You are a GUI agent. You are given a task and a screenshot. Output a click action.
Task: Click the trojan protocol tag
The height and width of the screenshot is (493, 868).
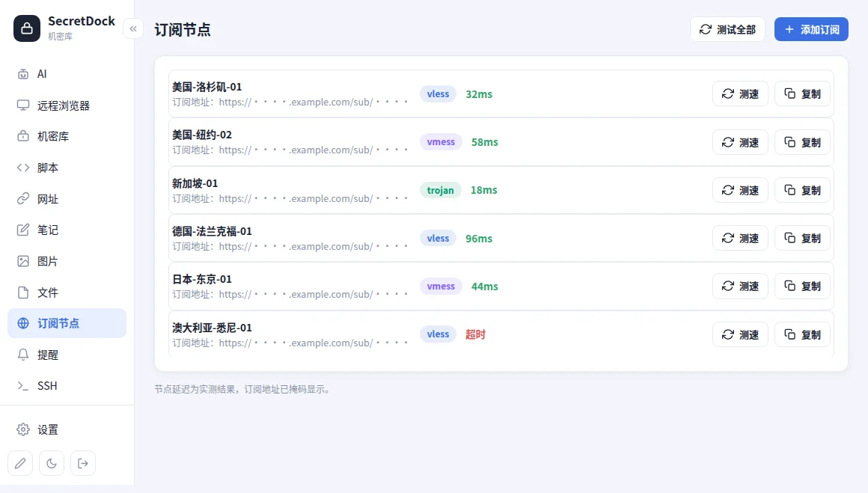(440, 190)
